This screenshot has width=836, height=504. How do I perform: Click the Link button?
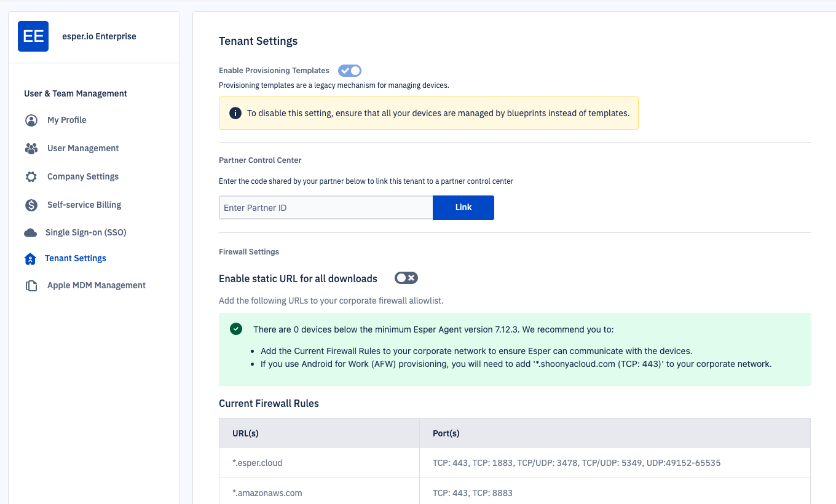[463, 207]
